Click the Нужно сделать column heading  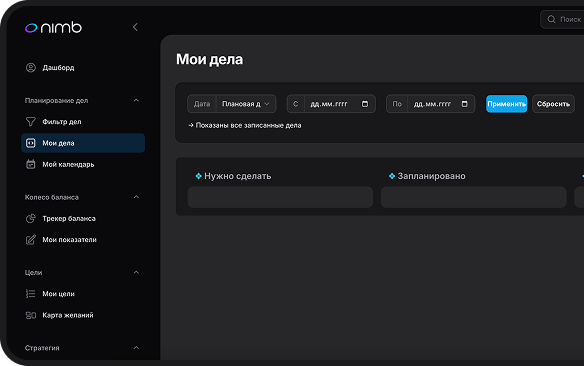(238, 176)
